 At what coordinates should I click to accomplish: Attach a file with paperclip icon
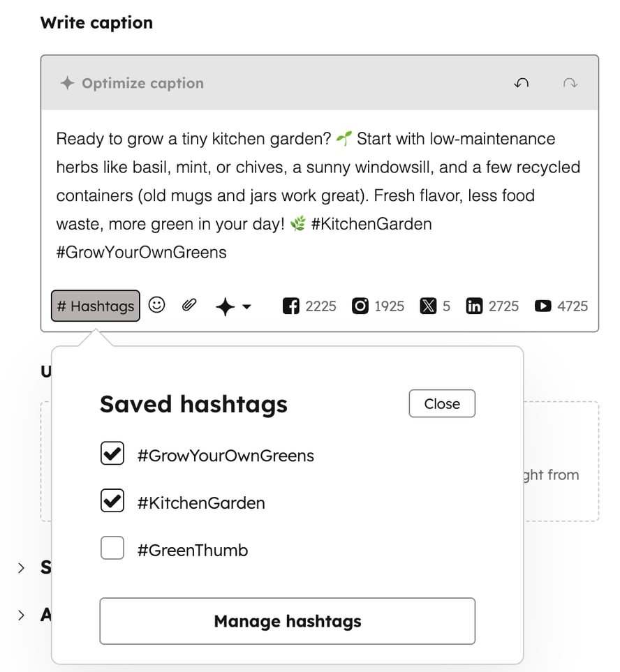pos(189,305)
